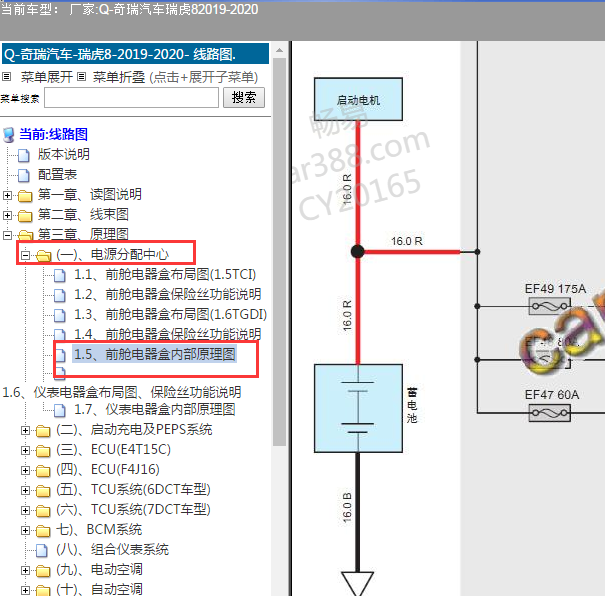Click folder icon of BCM系统
Viewport: 605px width, 596px height.
pyautogui.click(x=43, y=531)
